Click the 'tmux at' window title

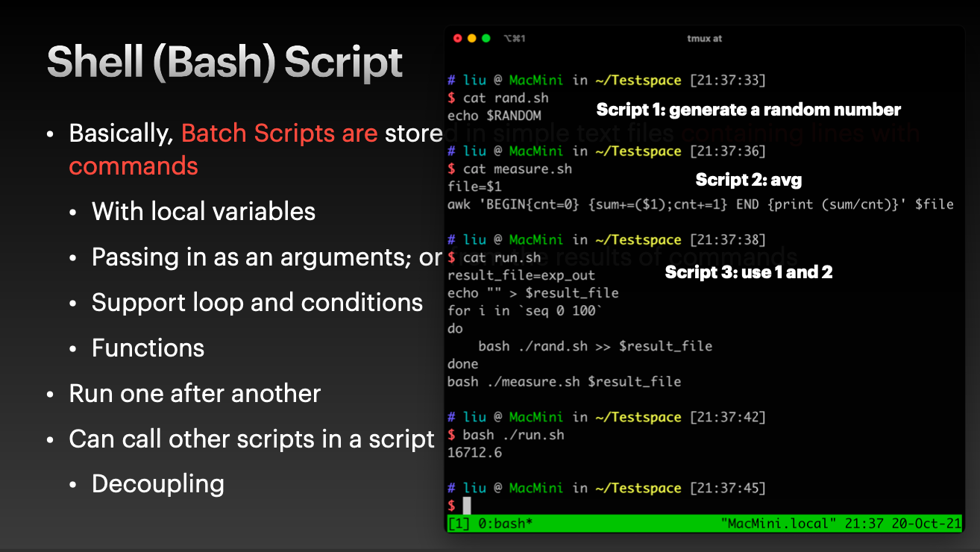[x=704, y=38]
